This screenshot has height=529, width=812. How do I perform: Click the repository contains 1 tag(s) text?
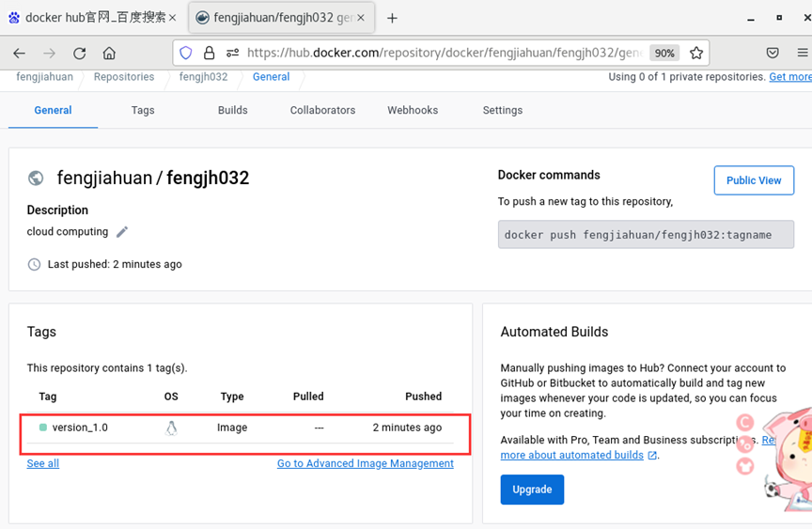(x=107, y=368)
